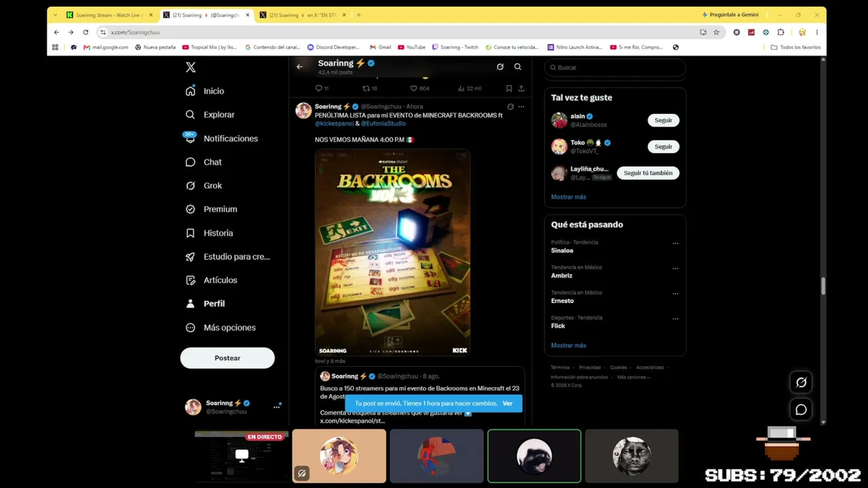Open the Sinaloa trending topic
This screenshot has width=868, height=488.
point(562,251)
